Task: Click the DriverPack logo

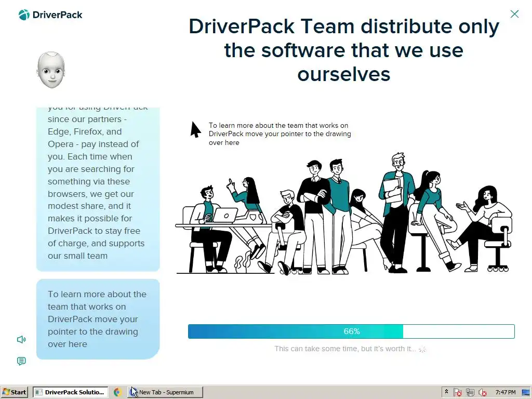Action: (50, 15)
